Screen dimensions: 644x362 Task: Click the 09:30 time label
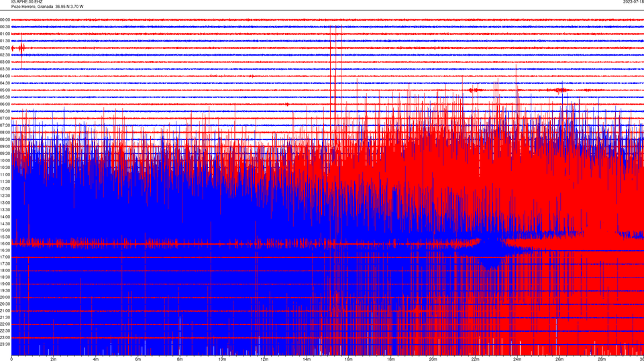tap(5, 154)
